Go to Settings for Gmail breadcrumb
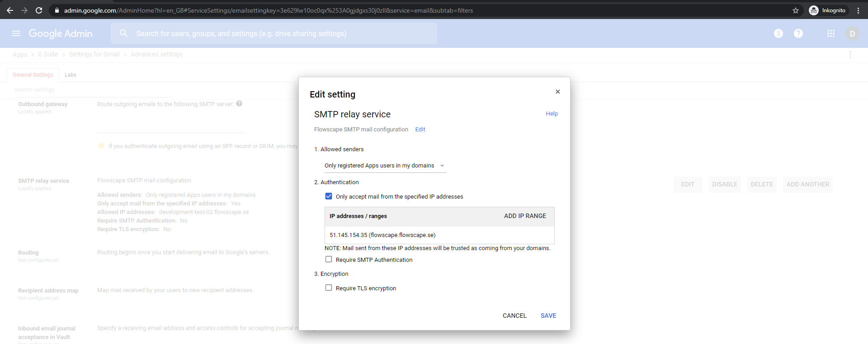 [94, 54]
